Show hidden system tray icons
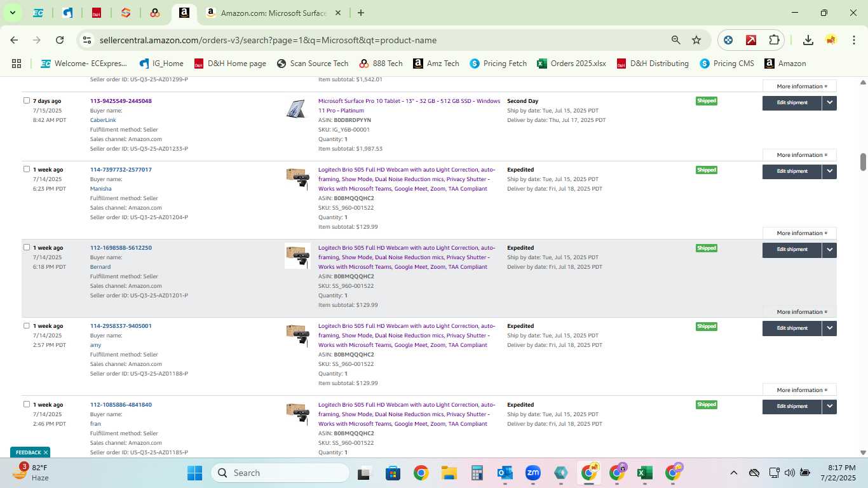Screen dimensions: 868x488 734,473
